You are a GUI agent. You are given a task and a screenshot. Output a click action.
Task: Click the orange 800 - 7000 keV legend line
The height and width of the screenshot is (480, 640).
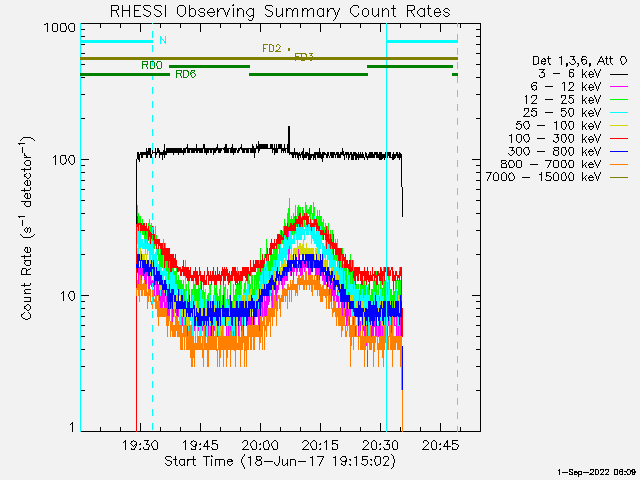[619, 164]
